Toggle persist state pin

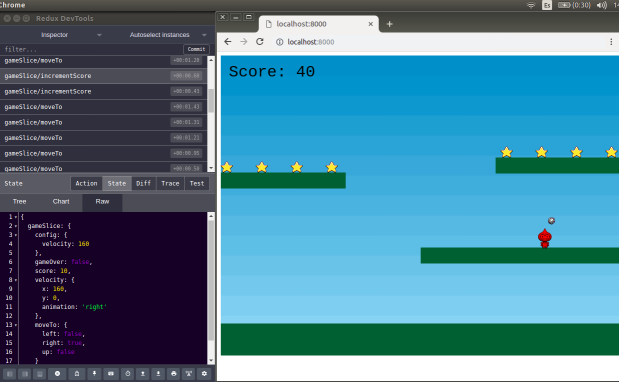(x=94, y=373)
